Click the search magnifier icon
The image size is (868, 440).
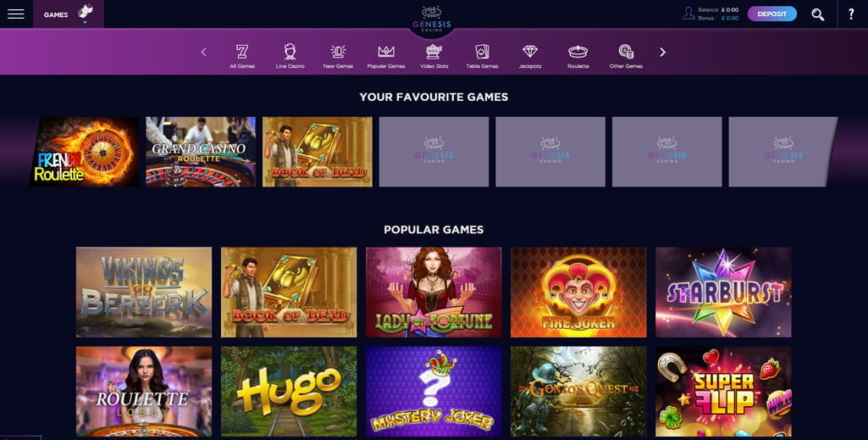click(818, 14)
